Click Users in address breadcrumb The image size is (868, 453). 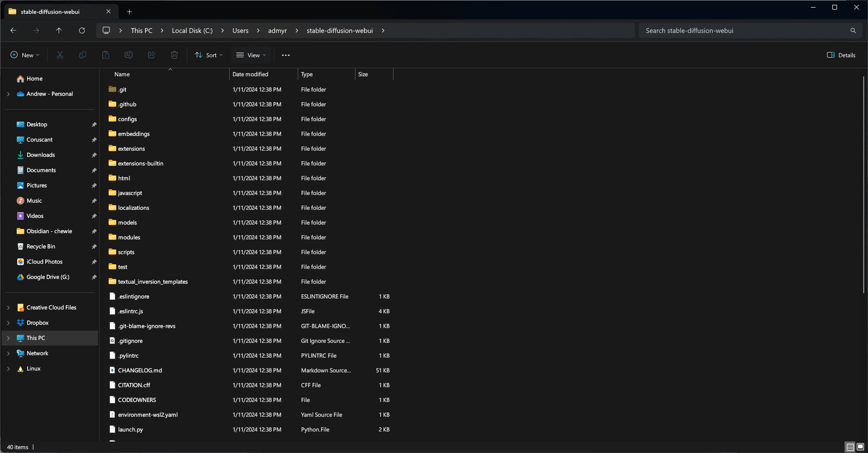pyautogui.click(x=241, y=31)
